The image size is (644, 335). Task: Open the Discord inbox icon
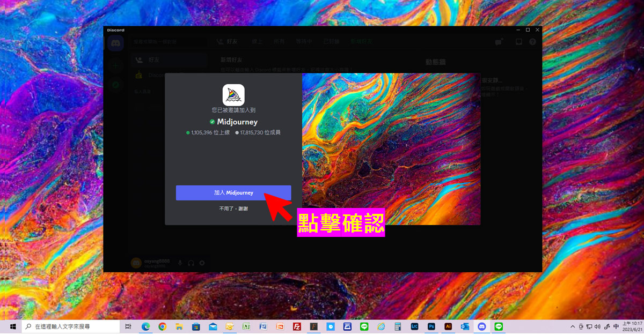click(x=518, y=41)
